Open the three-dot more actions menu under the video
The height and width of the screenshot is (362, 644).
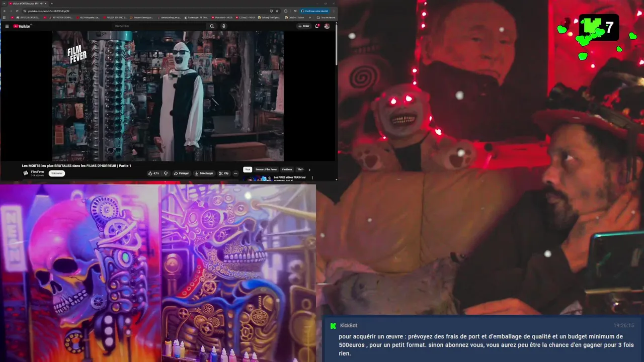tap(235, 173)
